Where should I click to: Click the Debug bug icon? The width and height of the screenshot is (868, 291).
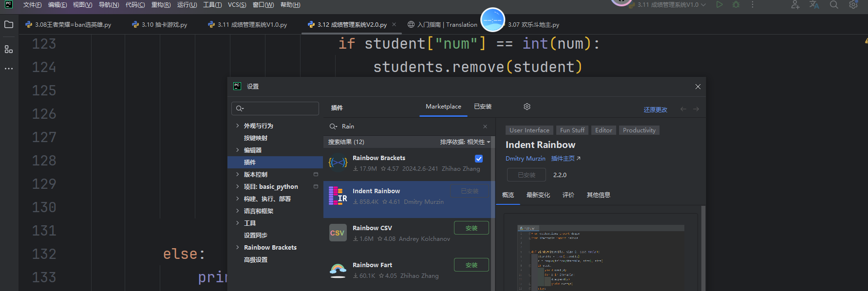click(x=736, y=5)
